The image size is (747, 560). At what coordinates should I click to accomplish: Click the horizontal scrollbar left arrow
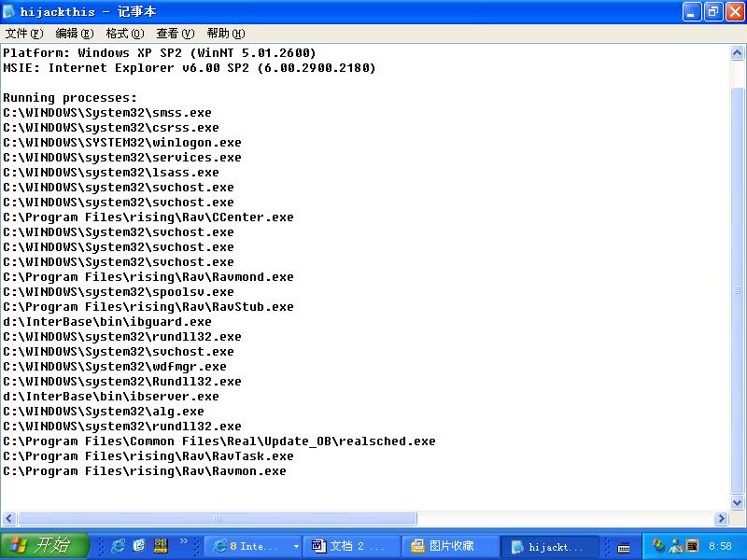tap(9, 518)
